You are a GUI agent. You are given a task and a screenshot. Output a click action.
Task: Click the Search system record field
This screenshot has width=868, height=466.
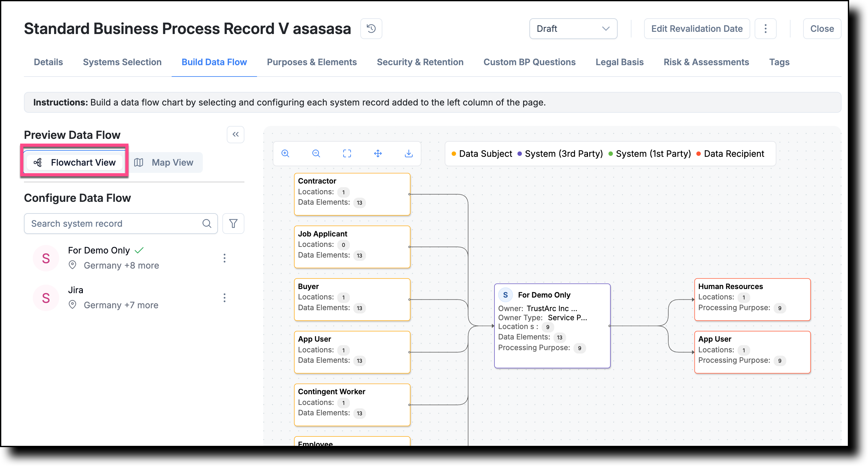click(x=121, y=224)
